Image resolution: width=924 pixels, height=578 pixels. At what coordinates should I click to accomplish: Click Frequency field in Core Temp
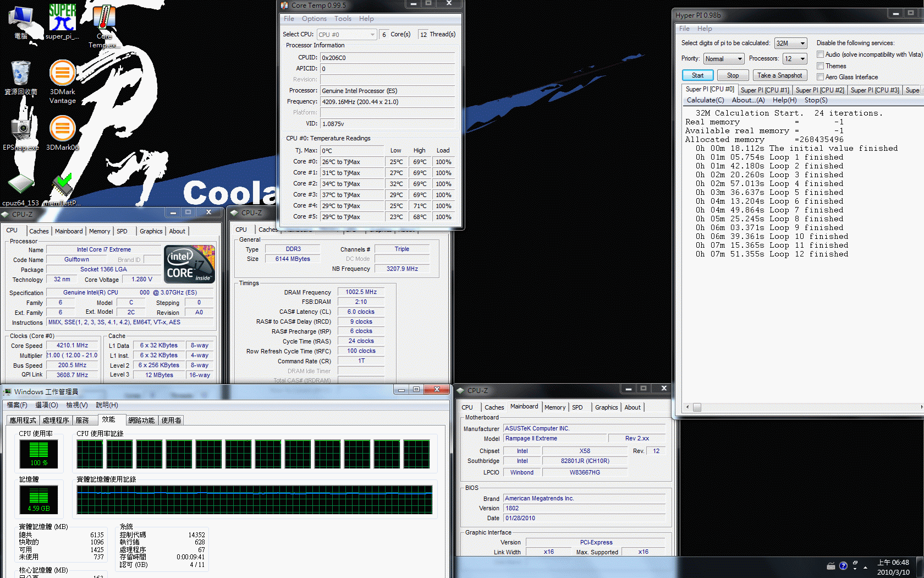388,101
